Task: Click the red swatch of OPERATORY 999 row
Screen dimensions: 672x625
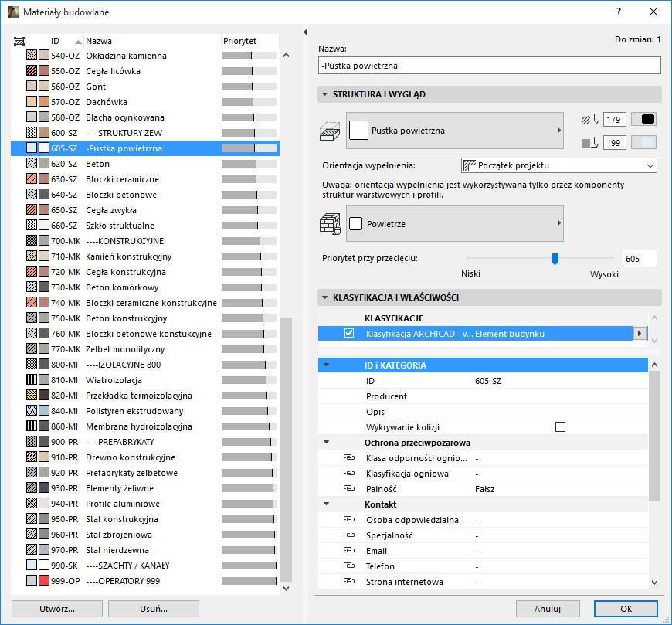Action: (44, 580)
